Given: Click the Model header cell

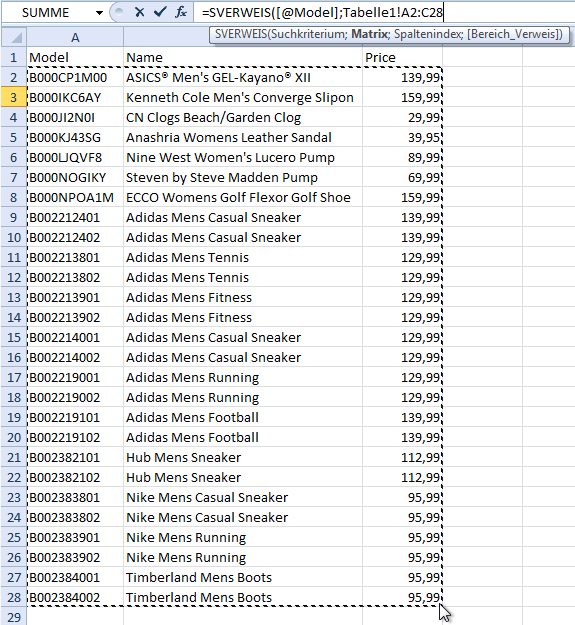Looking at the screenshot, I should coord(75,57).
